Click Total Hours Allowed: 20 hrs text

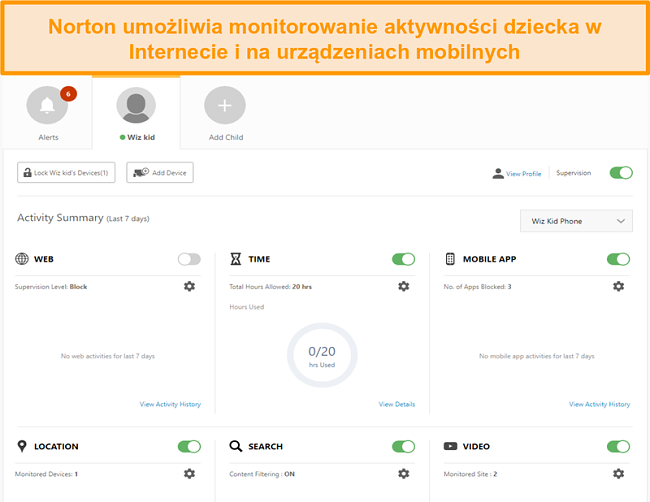pos(270,286)
